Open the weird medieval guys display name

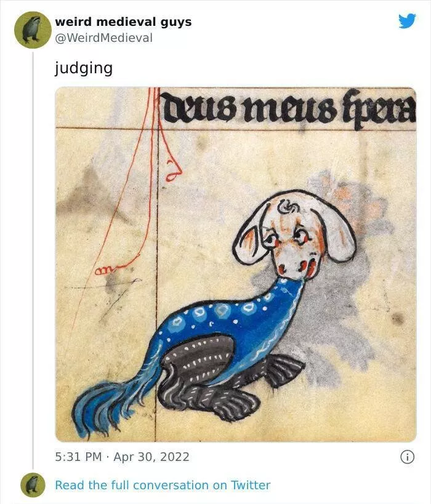[x=123, y=22]
